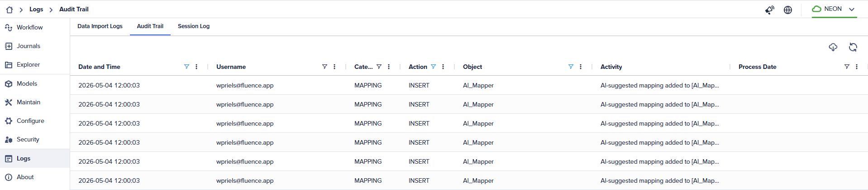This screenshot has width=868, height=190.
Task: Download audit trail via cloud icon
Action: click(833, 47)
